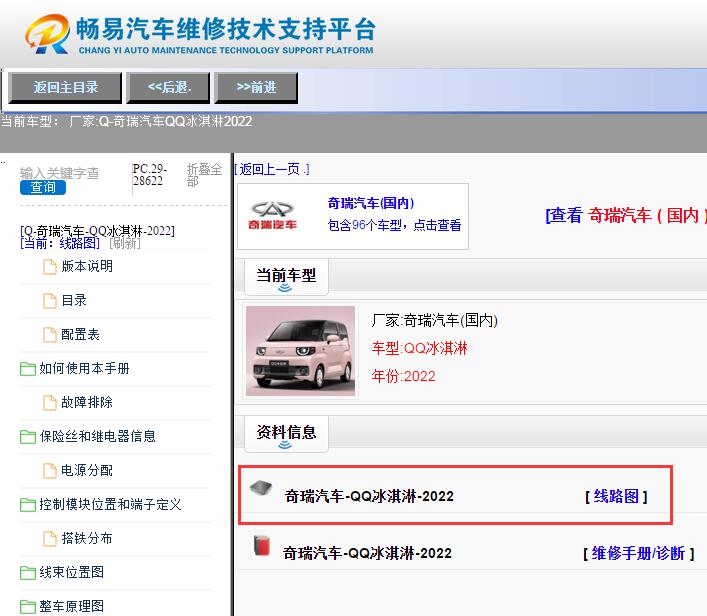The width and height of the screenshot is (707, 616).
Task: Go forward with the >>前进 button
Action: (x=256, y=87)
